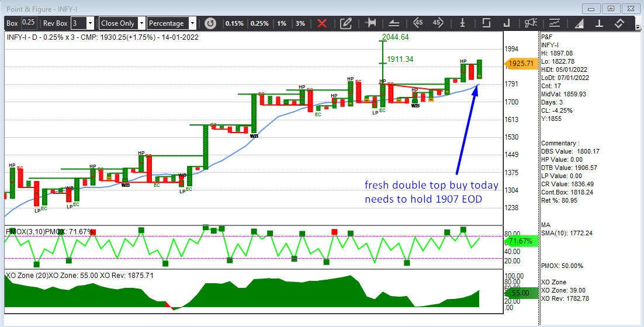This screenshot has height=327, width=644.
Task: Select the left-pointing 45 degree trendline icon
Action: [418, 23]
